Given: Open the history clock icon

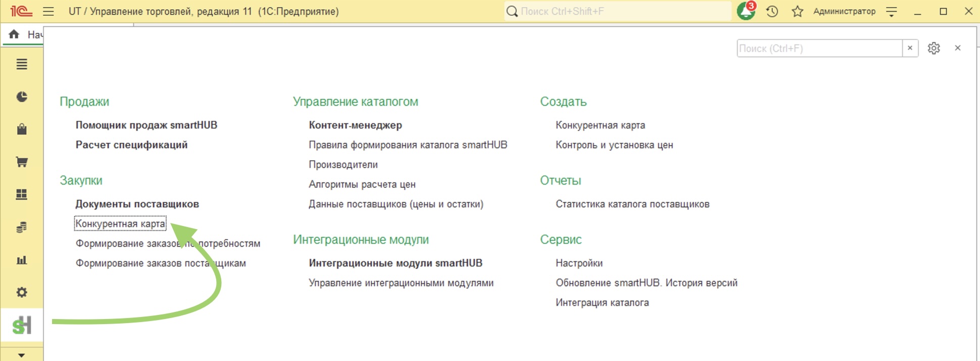Looking at the screenshot, I should point(772,11).
